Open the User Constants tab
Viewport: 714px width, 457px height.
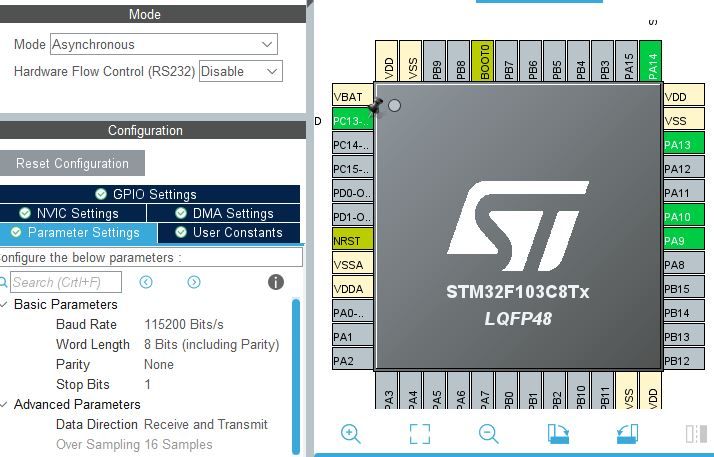tap(229, 232)
